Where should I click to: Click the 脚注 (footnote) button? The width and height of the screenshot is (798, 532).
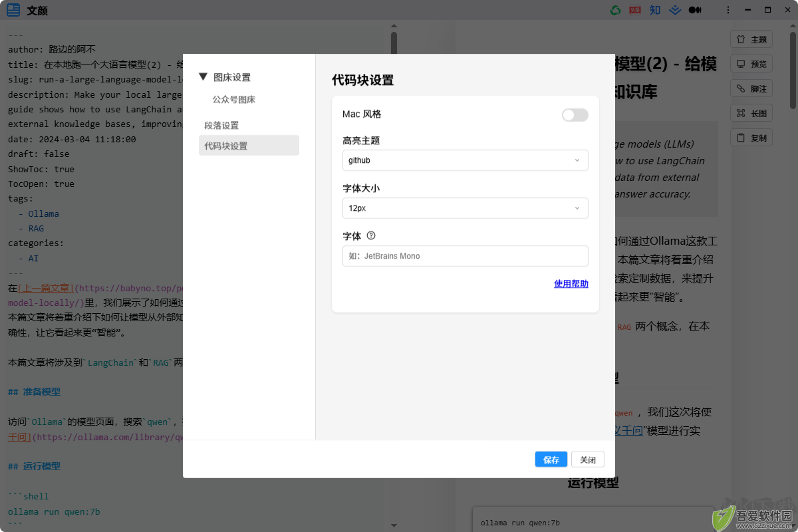click(751, 88)
